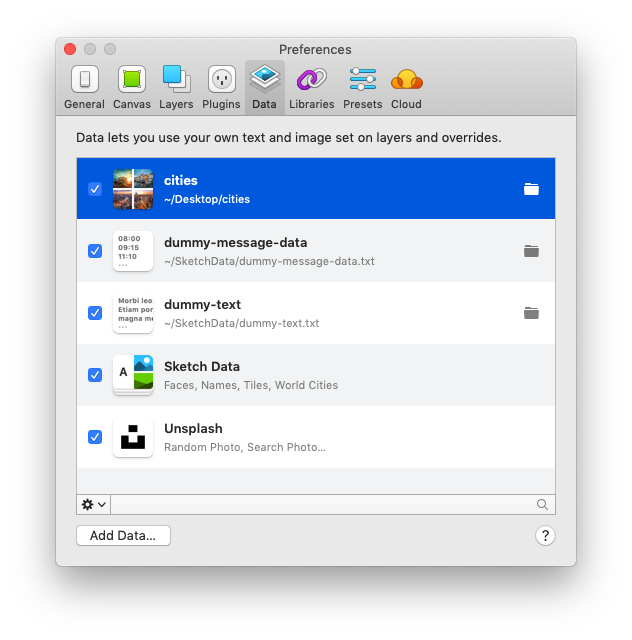Disable the cities data source checkbox
The height and width of the screenshot is (640, 632).
click(x=95, y=189)
